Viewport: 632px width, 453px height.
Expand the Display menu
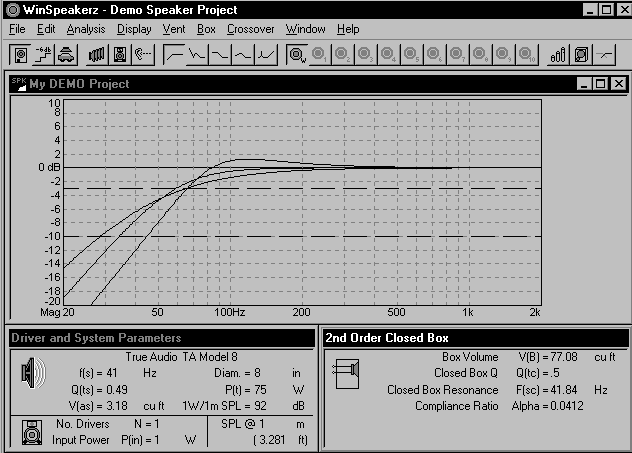click(x=133, y=29)
